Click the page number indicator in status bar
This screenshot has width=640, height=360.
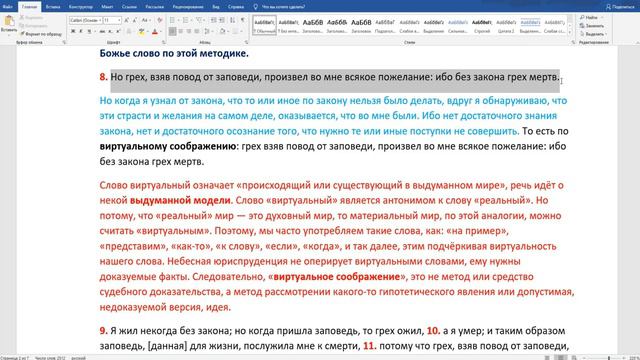[x=15, y=358]
